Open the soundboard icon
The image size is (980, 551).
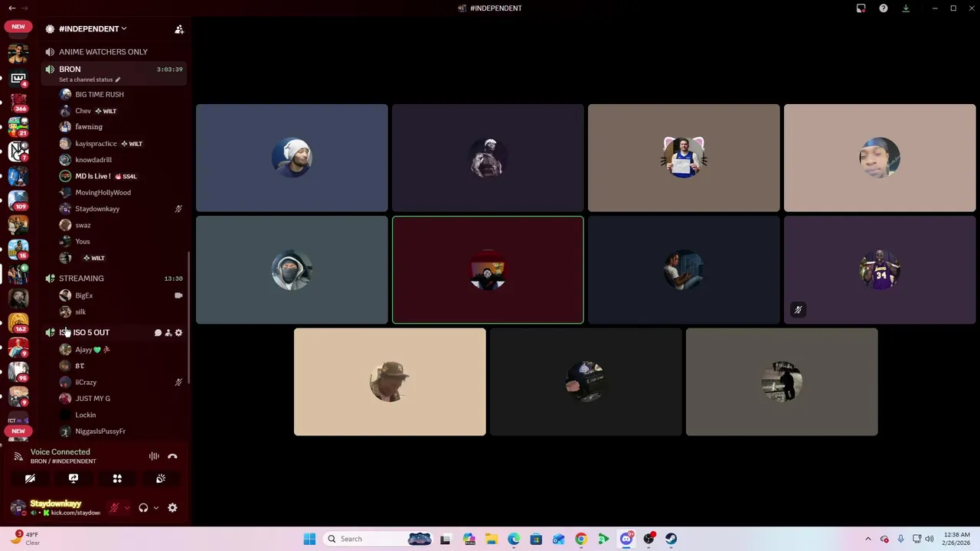click(161, 478)
